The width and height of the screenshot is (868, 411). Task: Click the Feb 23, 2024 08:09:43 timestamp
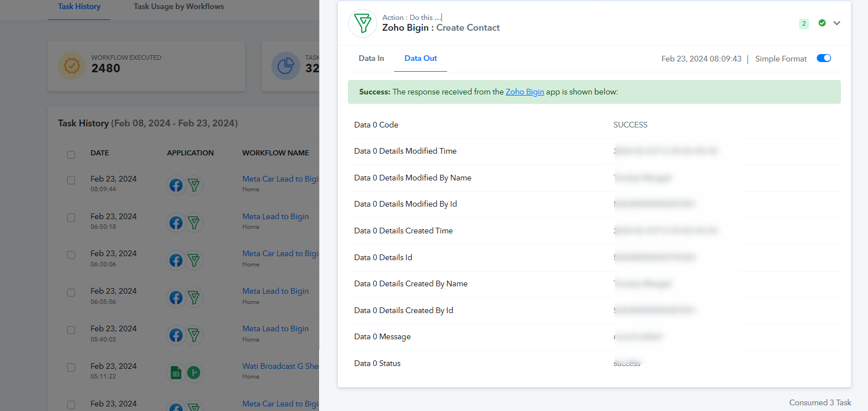pos(701,59)
